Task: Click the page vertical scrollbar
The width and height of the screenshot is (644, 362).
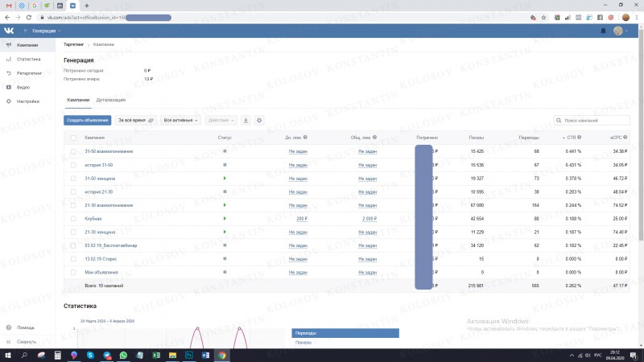Action: pyautogui.click(x=641, y=135)
